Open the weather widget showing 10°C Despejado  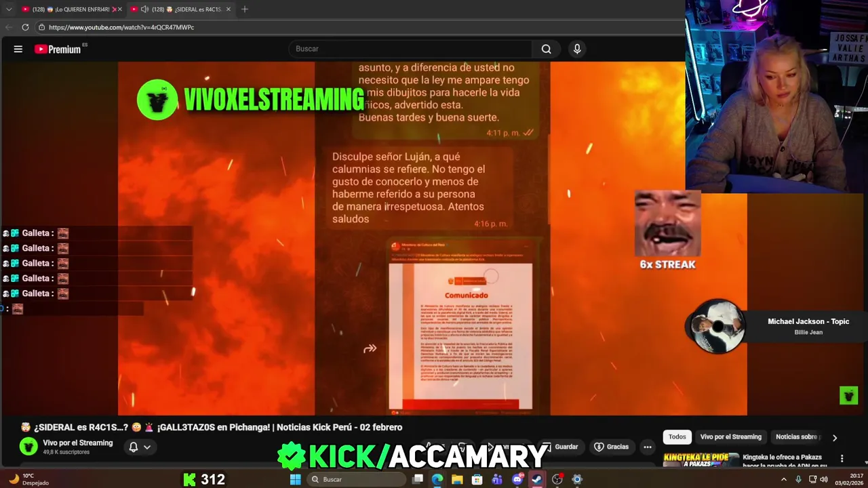coord(28,479)
